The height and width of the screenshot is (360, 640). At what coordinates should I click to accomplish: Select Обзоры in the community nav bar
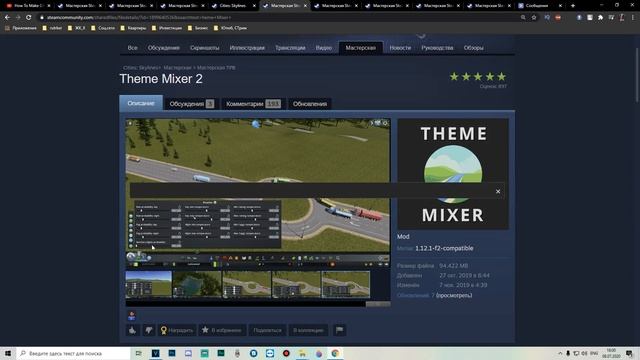(x=473, y=48)
